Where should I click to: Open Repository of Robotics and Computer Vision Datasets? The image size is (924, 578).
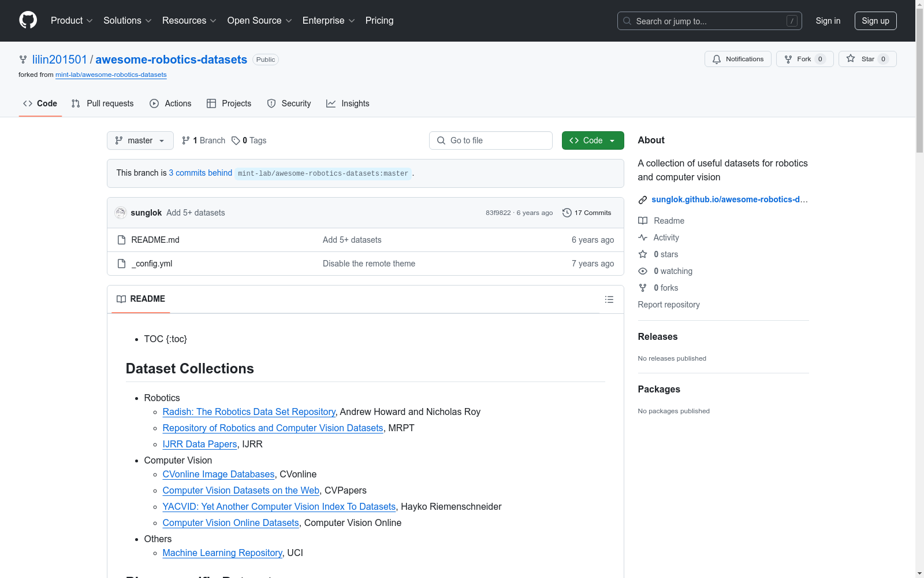pyautogui.click(x=273, y=428)
